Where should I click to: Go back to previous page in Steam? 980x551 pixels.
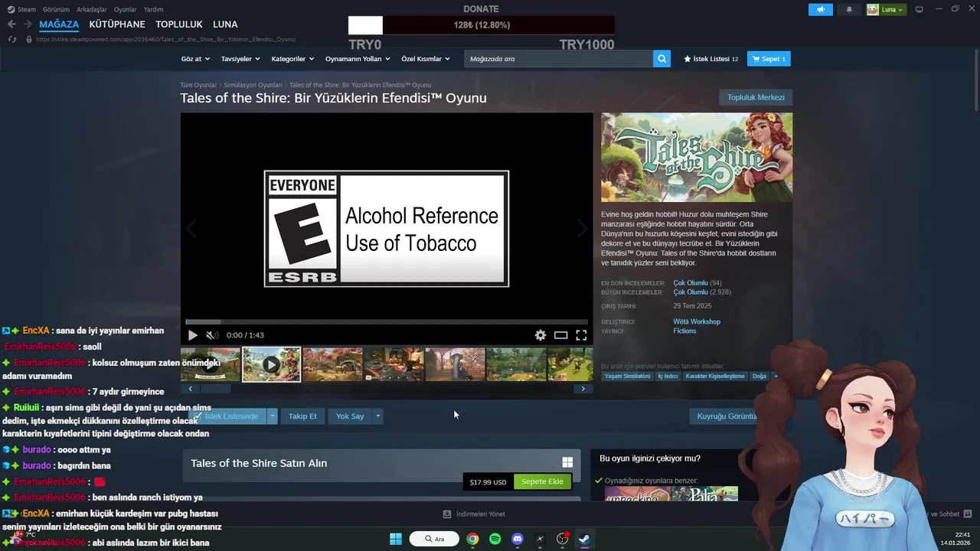11,24
